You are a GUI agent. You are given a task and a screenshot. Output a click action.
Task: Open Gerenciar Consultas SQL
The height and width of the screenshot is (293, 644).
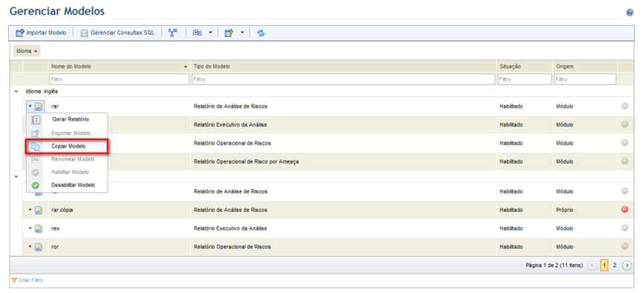pos(117,33)
